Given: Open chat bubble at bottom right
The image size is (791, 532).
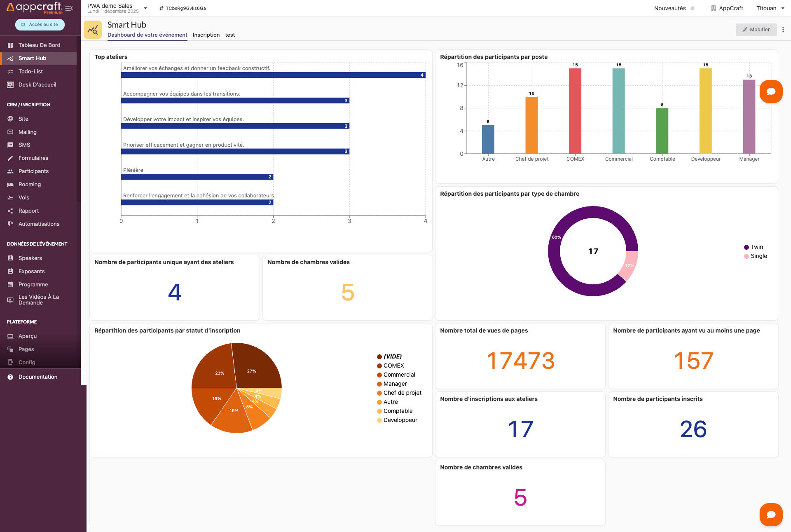Looking at the screenshot, I should [x=771, y=514].
